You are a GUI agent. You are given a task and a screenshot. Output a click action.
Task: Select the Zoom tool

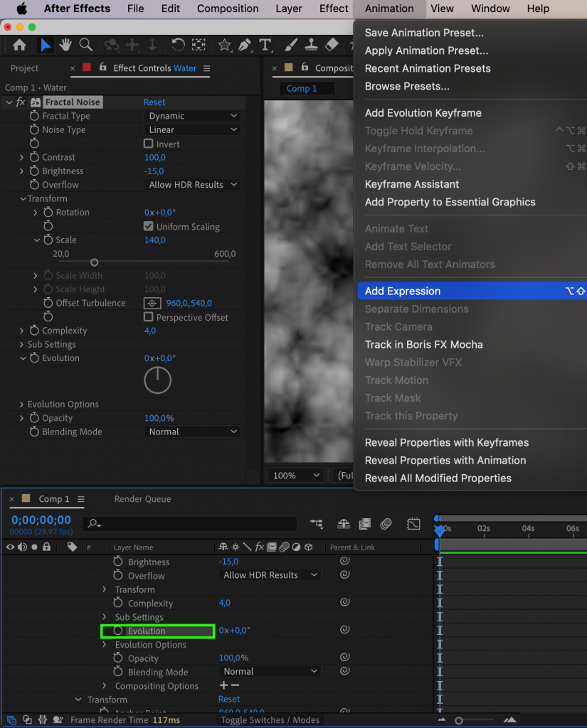85,44
